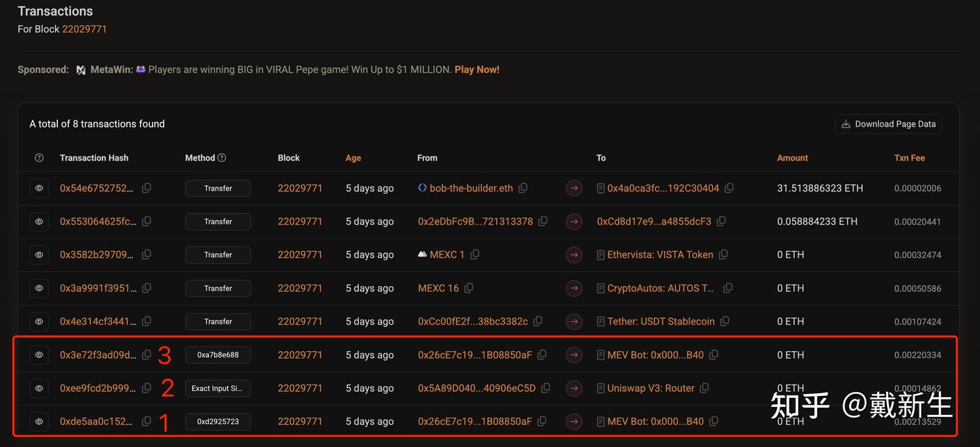Screen dimensions: 980x447
Task: Copy transaction hash 0x553064625fc
Action: pyautogui.click(x=146, y=222)
